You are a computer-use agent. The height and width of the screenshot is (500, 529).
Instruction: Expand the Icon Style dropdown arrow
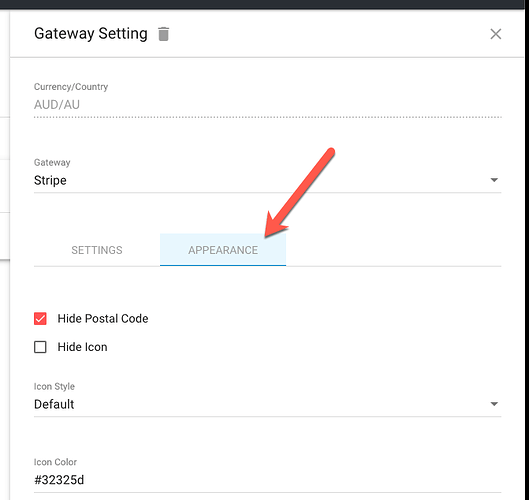pyautogui.click(x=494, y=404)
